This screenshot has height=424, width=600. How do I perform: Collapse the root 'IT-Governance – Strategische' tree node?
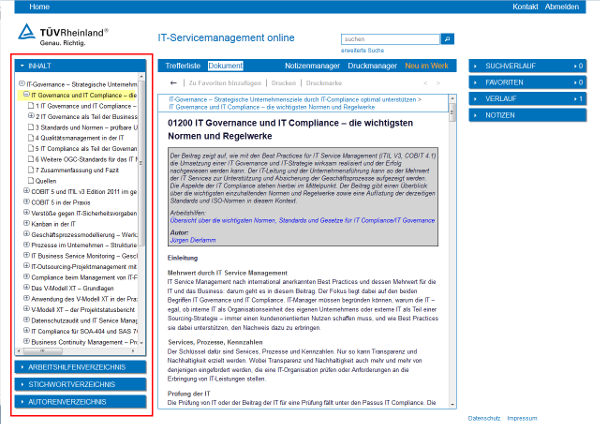click(22, 83)
